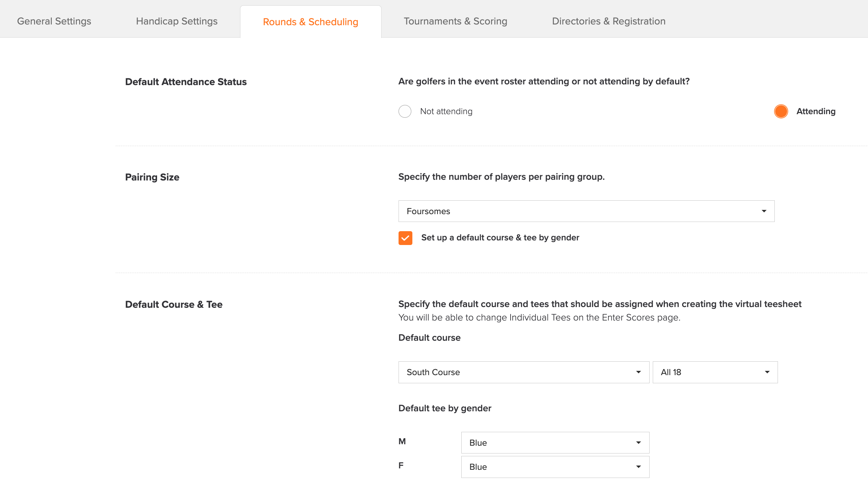This screenshot has width=868, height=490.
Task: Open the All 18 holes dropdown
Action: 715,372
